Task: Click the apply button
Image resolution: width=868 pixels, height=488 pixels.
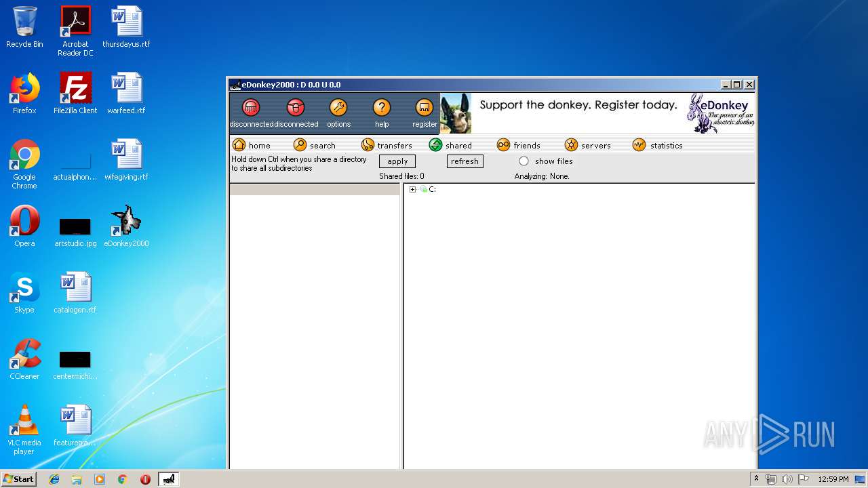Action: coord(397,161)
